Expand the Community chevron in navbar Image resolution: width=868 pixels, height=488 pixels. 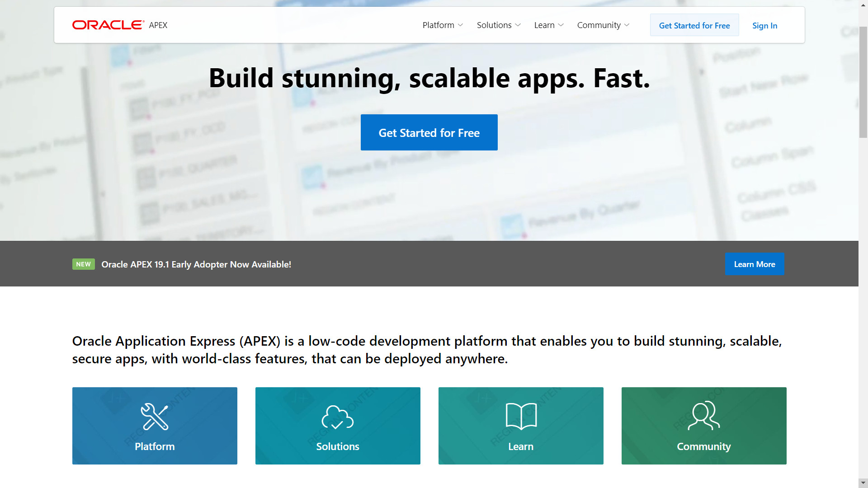coord(627,25)
